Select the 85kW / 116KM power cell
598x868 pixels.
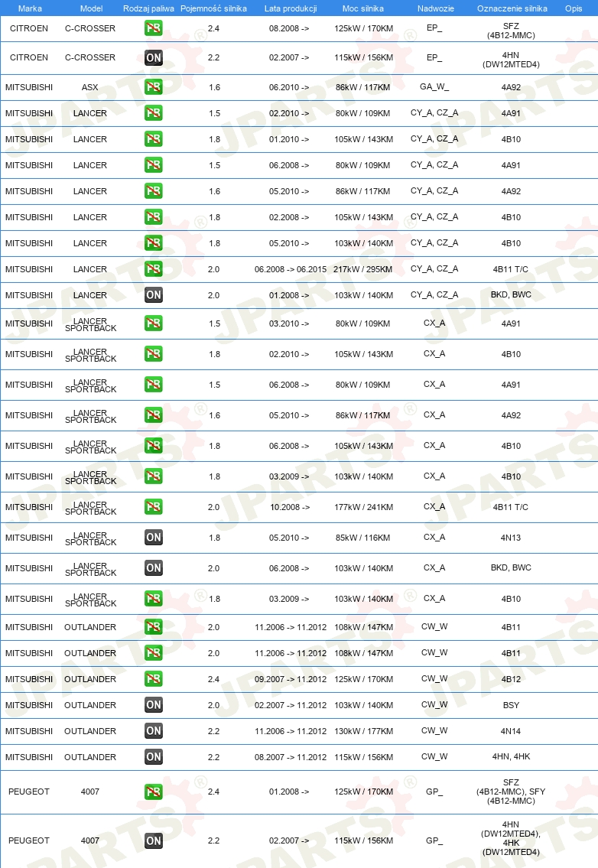(362, 538)
